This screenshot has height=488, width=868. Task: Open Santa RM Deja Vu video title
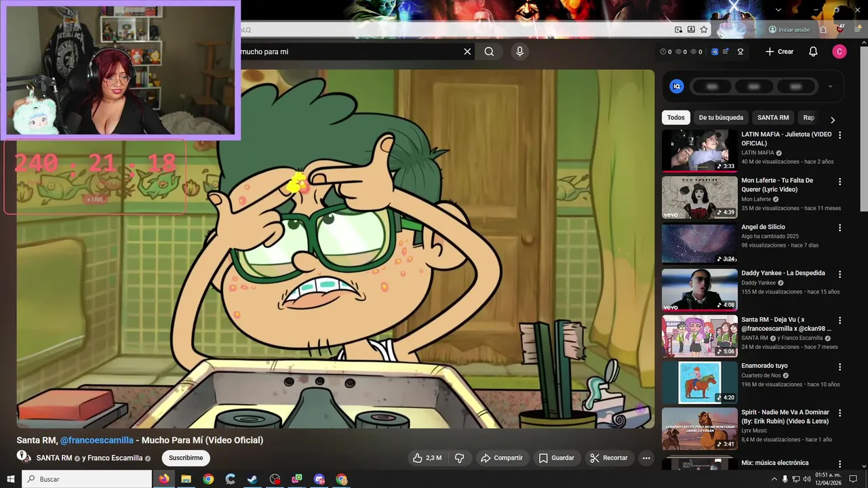pyautogui.click(x=786, y=324)
